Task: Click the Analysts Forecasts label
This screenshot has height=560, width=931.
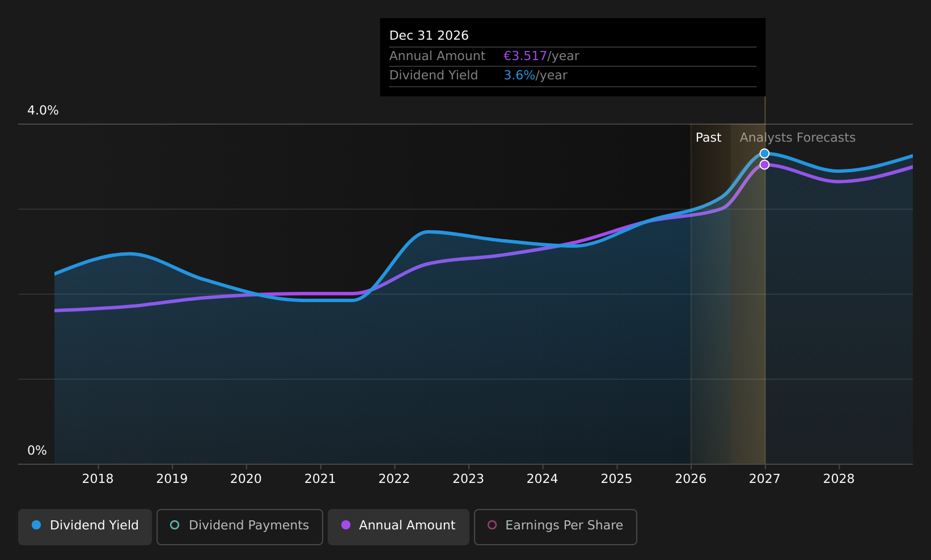Action: click(x=797, y=138)
